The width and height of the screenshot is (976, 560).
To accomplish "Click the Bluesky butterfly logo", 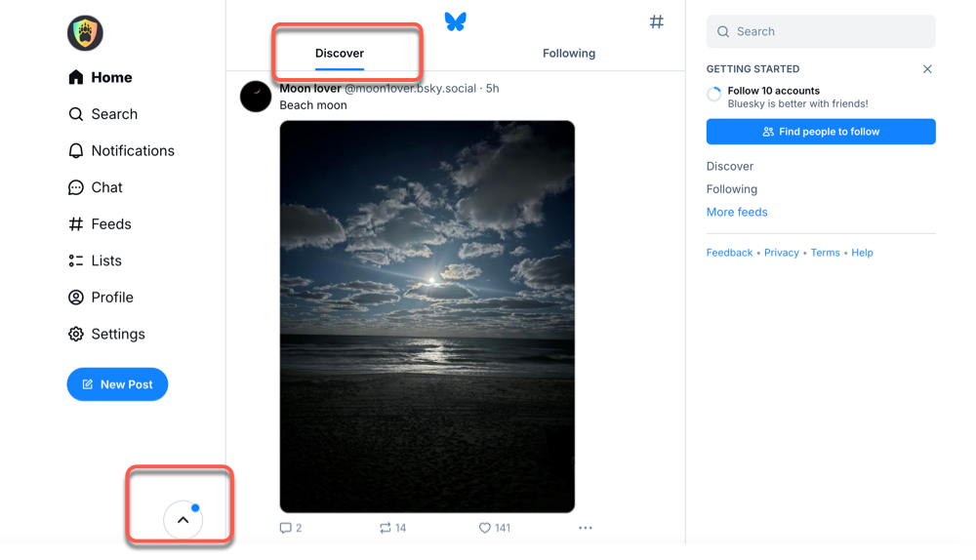I will click(455, 21).
